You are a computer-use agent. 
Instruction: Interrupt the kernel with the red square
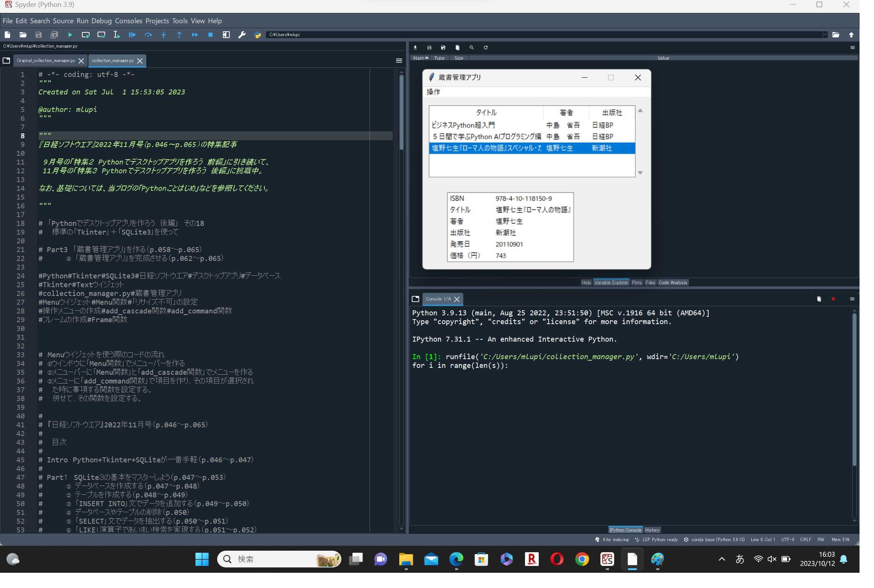tap(834, 299)
